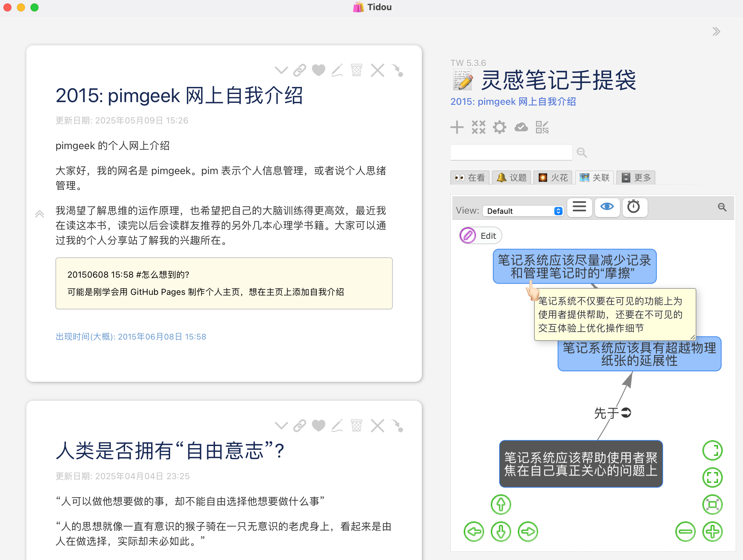The width and height of the screenshot is (743, 560).
Task: Click map toolbar magnifier search icon
Action: (722, 207)
